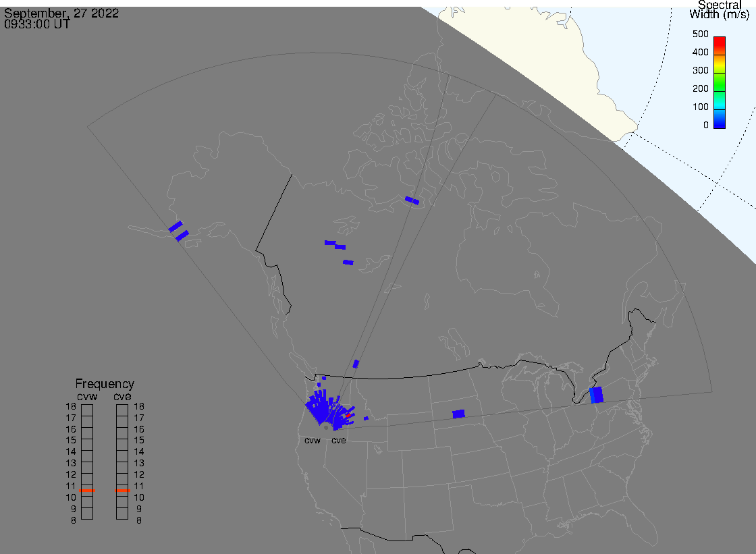Image resolution: width=756 pixels, height=554 pixels.
Task: Click the 0 label on color scale
Action: tap(706, 126)
